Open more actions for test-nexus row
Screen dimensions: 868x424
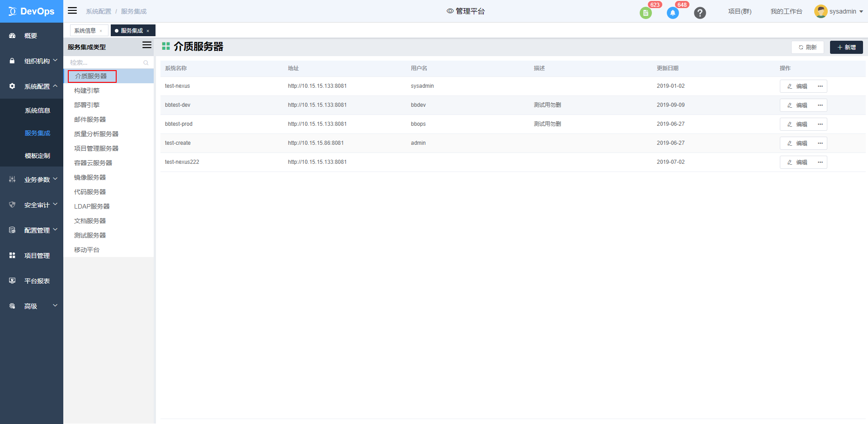(820, 86)
